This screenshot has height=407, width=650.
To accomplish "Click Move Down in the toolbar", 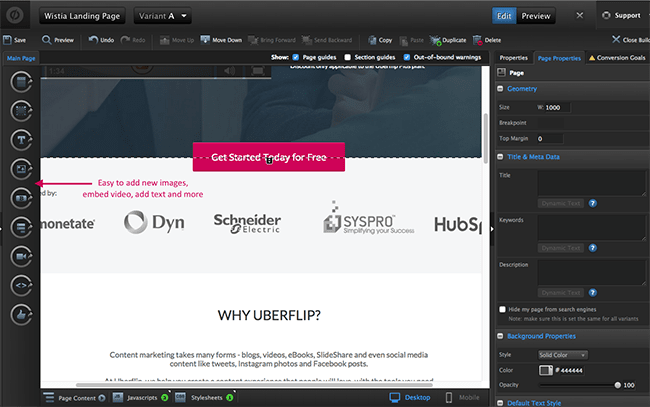I will pos(221,40).
